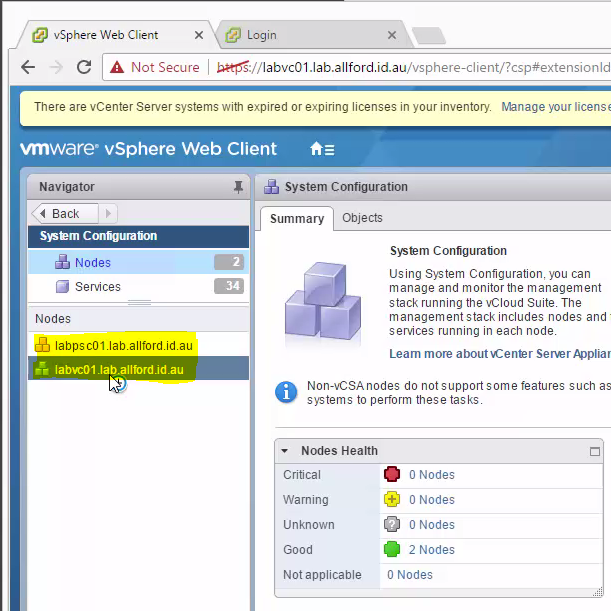Select Nodes in the navigator list
611x611 pixels.
138,262
